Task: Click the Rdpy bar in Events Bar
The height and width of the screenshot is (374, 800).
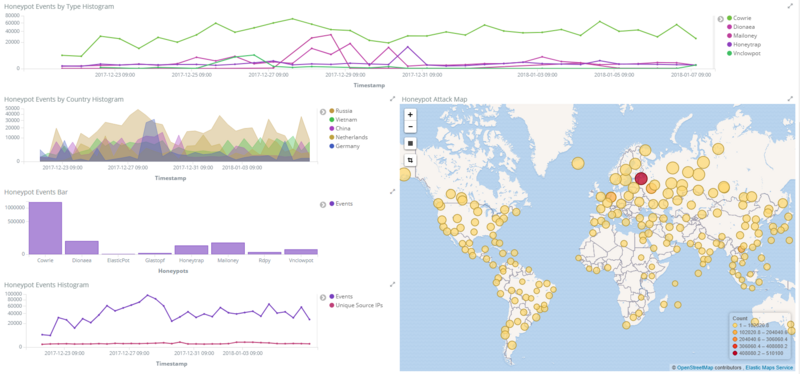Action: (x=264, y=253)
